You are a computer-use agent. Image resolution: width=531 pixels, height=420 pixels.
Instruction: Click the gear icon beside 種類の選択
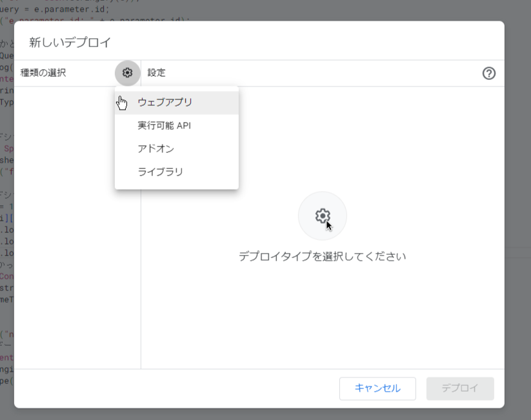click(x=127, y=73)
